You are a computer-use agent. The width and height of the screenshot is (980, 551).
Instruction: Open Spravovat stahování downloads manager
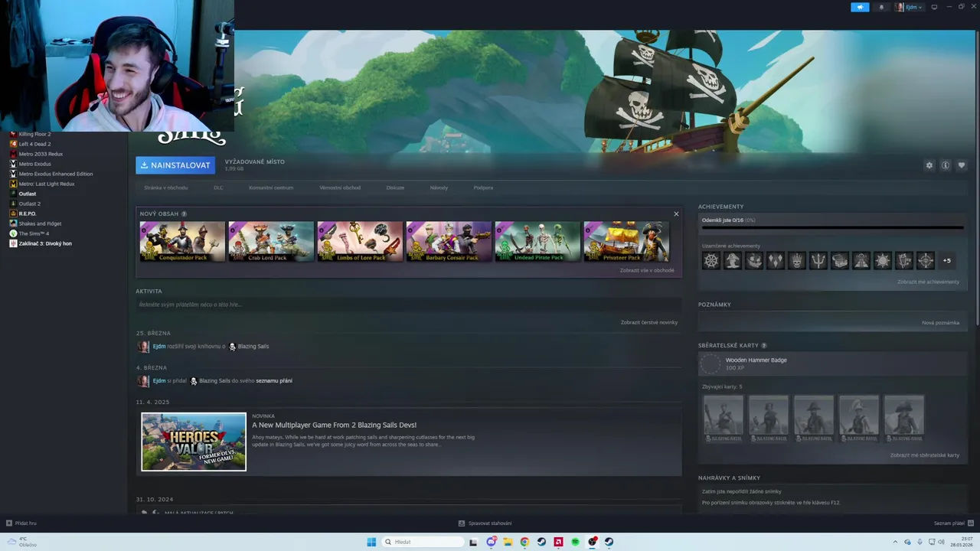(x=485, y=523)
